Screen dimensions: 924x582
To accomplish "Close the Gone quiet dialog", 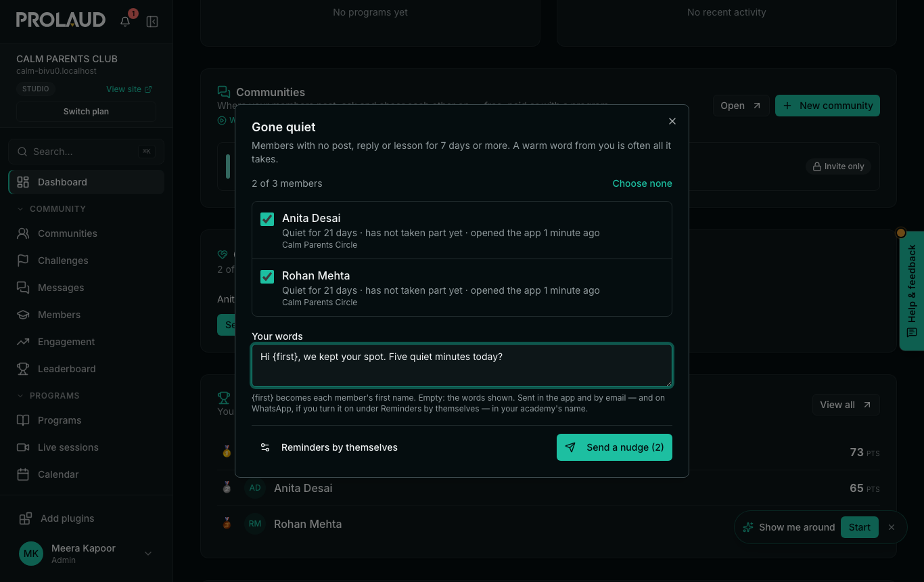I will 672,121.
